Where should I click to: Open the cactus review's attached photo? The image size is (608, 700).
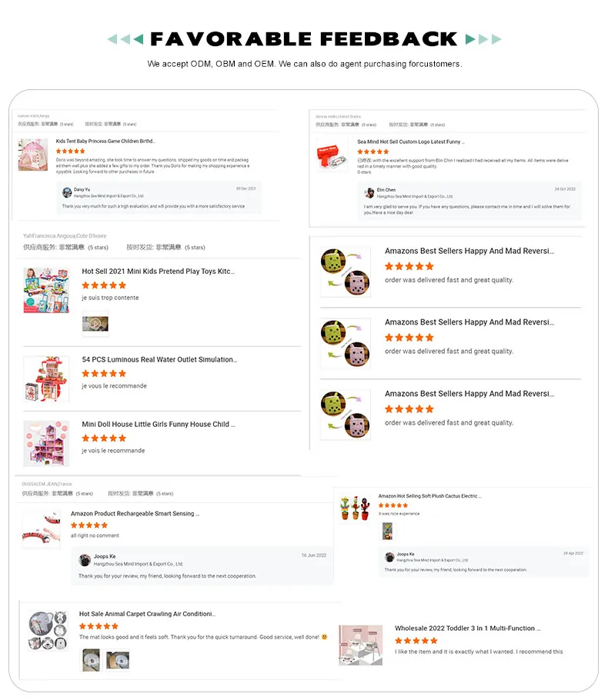pyautogui.click(x=387, y=531)
